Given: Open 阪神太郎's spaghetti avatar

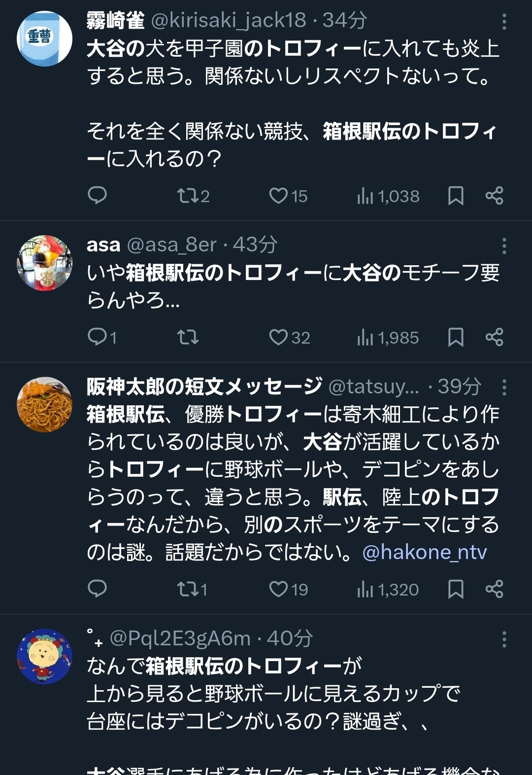Looking at the screenshot, I should [x=45, y=405].
